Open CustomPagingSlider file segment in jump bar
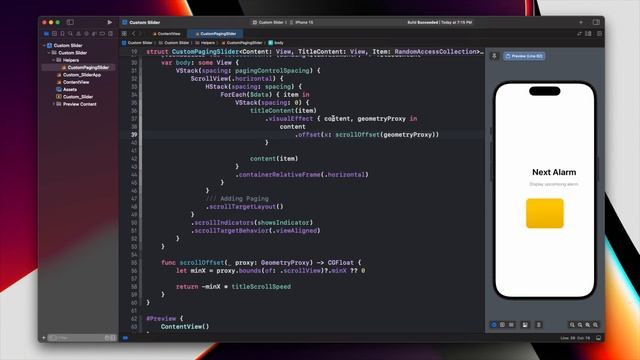The height and width of the screenshot is (360, 640). click(x=242, y=42)
